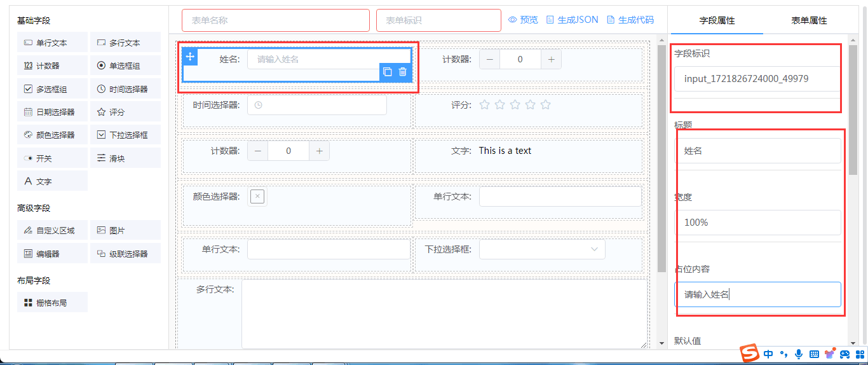Delete the selected 姓名 field
The height and width of the screenshot is (365, 868).
[403, 72]
